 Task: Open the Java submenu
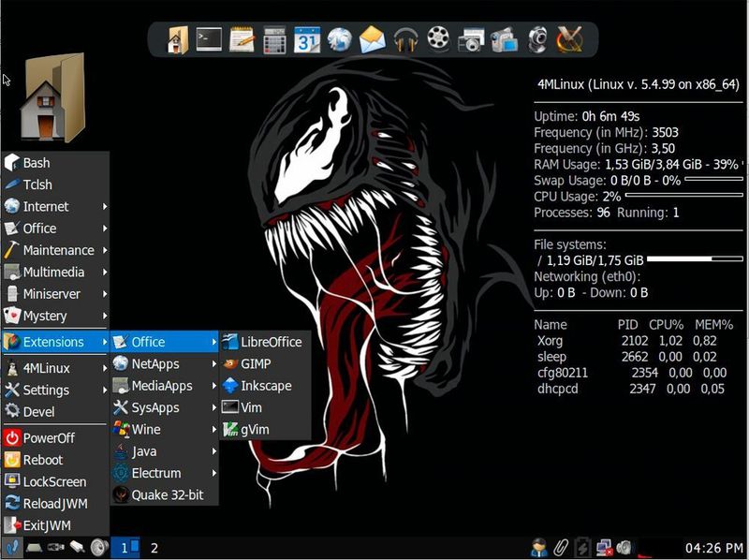[165, 451]
